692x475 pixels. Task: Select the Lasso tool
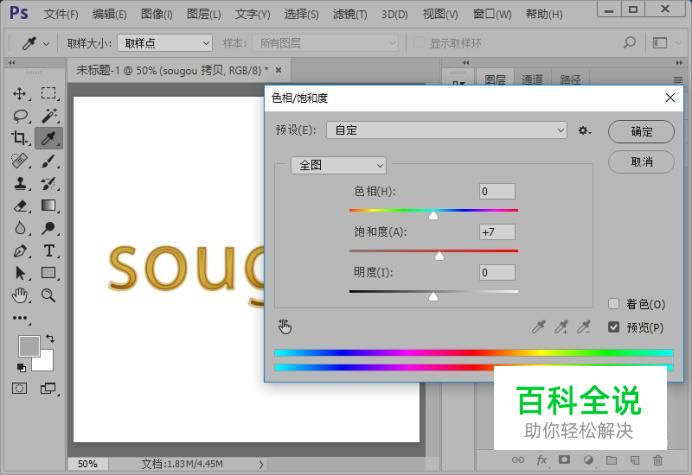coord(20,116)
